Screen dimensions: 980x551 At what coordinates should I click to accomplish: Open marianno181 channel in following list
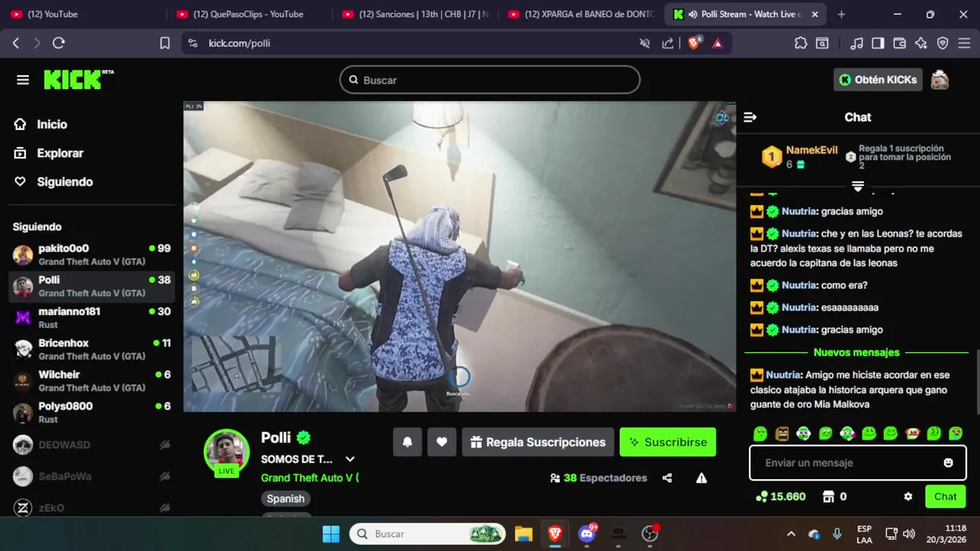coord(92,318)
